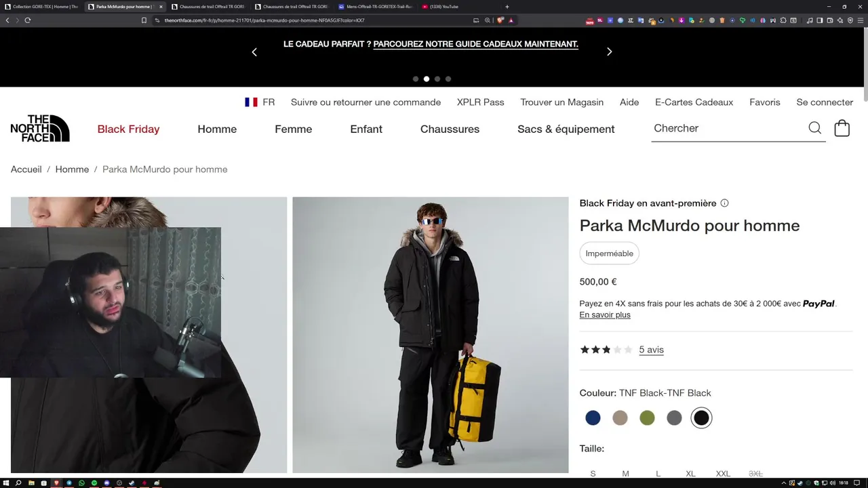Show next promo banner with right arrow
This screenshot has width=868, height=488.
(x=609, y=52)
